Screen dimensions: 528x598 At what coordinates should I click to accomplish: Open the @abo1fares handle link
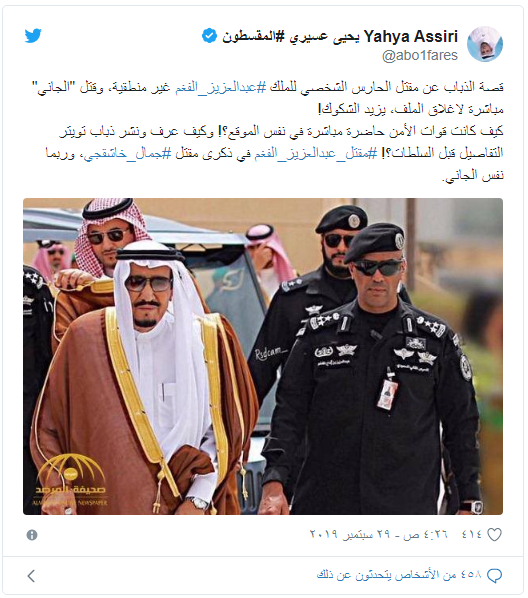[420, 56]
